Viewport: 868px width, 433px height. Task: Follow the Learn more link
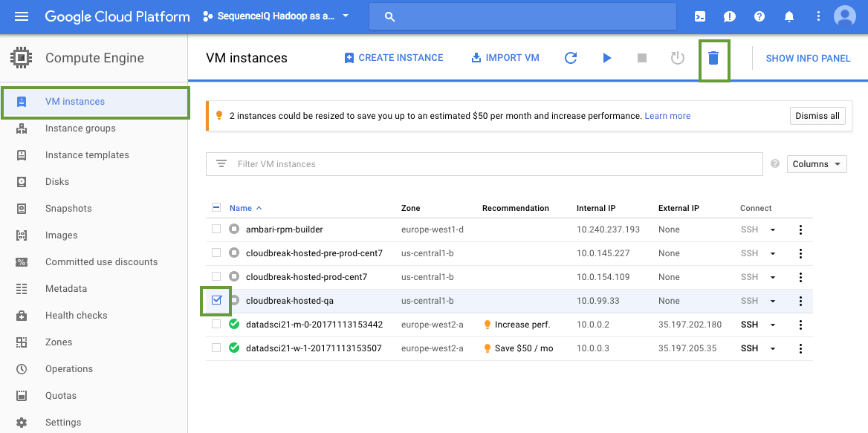click(667, 116)
